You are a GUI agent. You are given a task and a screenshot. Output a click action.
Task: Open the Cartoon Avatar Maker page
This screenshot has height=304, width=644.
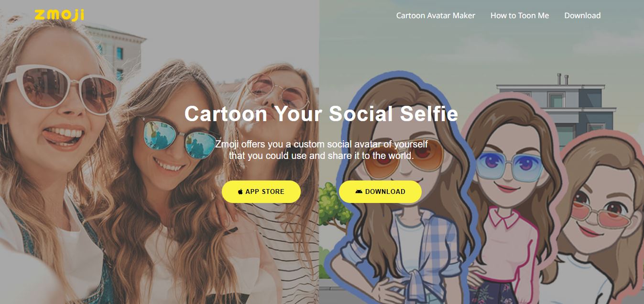click(436, 15)
